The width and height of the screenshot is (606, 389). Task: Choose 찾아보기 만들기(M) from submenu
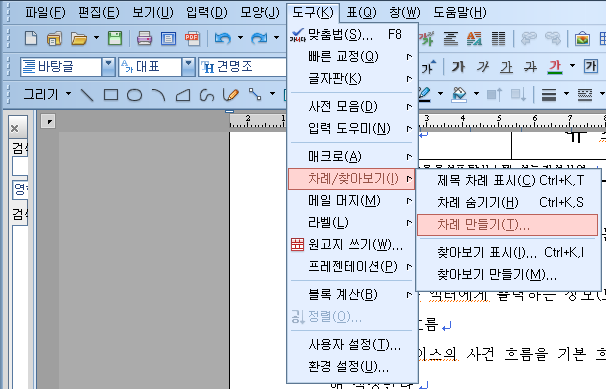pyautogui.click(x=507, y=275)
